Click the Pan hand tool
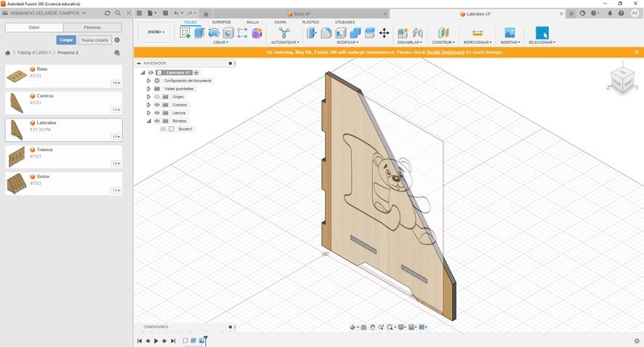Viewport: 644px width, 347px height. [373, 327]
